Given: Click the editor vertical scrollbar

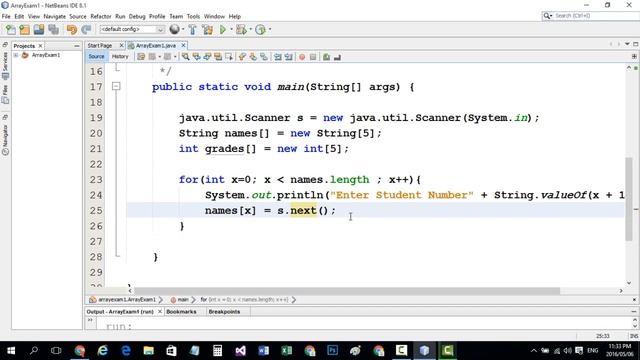Looking at the screenshot, I should 629,199.
